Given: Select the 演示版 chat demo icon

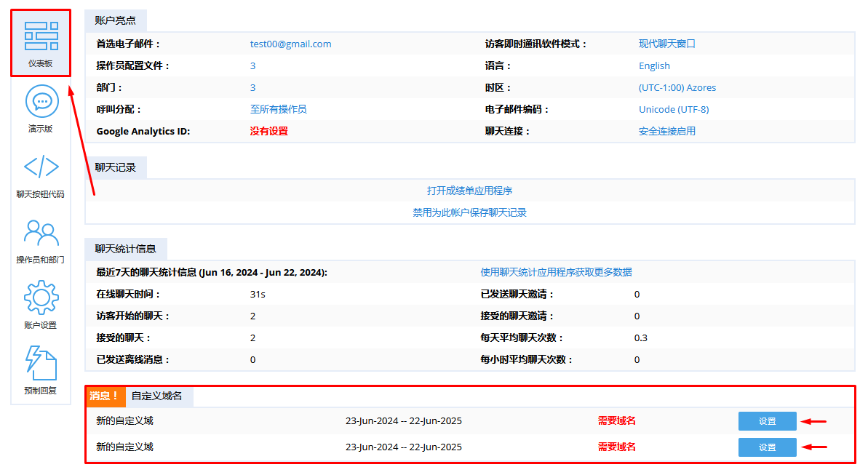Looking at the screenshot, I should (x=41, y=108).
